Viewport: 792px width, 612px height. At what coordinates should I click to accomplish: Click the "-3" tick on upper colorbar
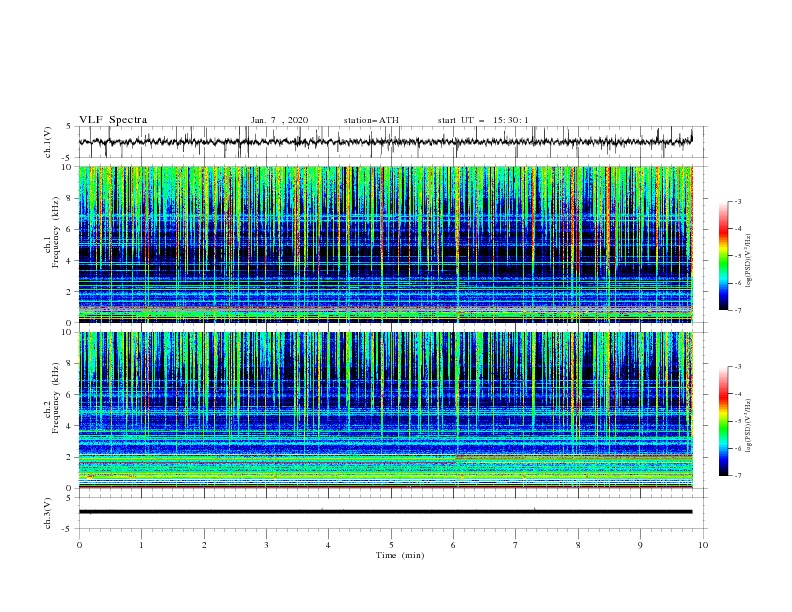[737, 201]
